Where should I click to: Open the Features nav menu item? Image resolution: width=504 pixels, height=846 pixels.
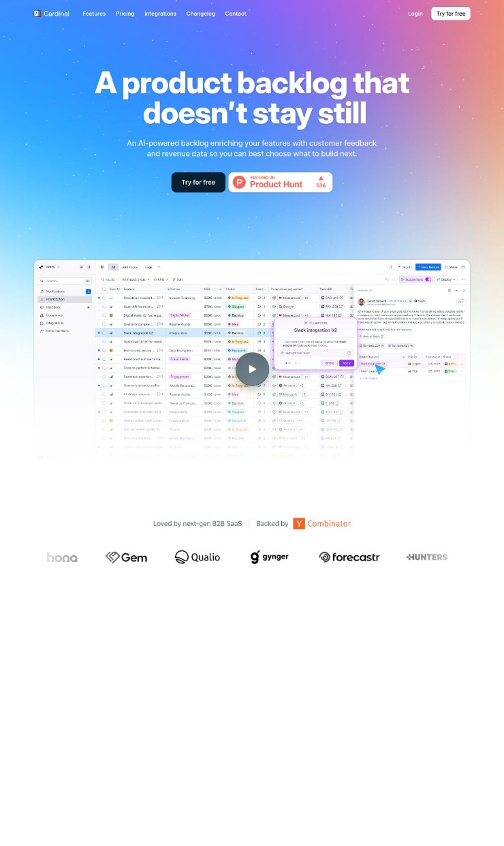pyautogui.click(x=94, y=14)
